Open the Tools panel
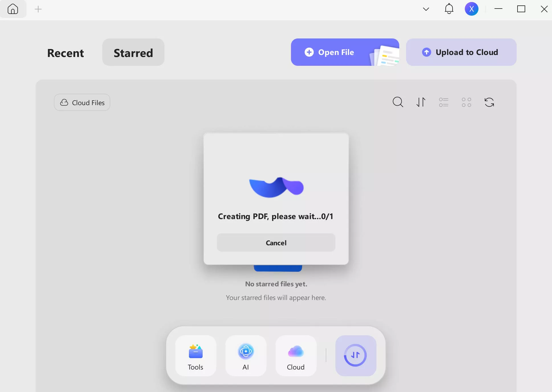The image size is (552, 392). pyautogui.click(x=195, y=356)
